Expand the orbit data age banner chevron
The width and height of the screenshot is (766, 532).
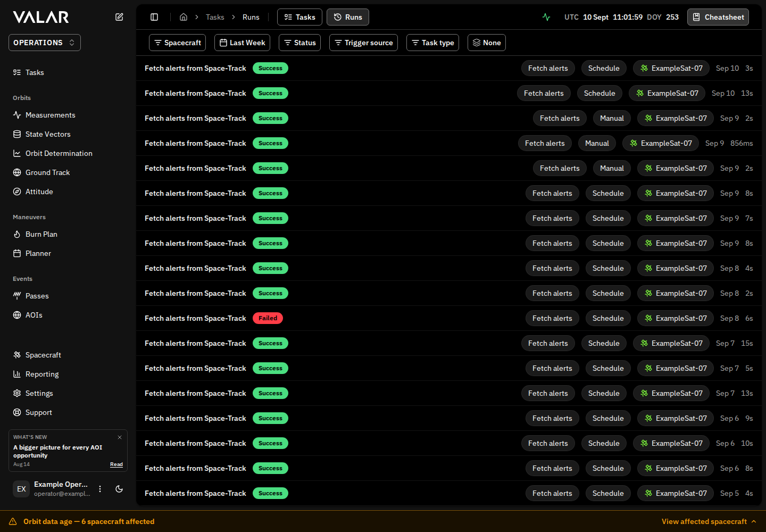(x=754, y=521)
